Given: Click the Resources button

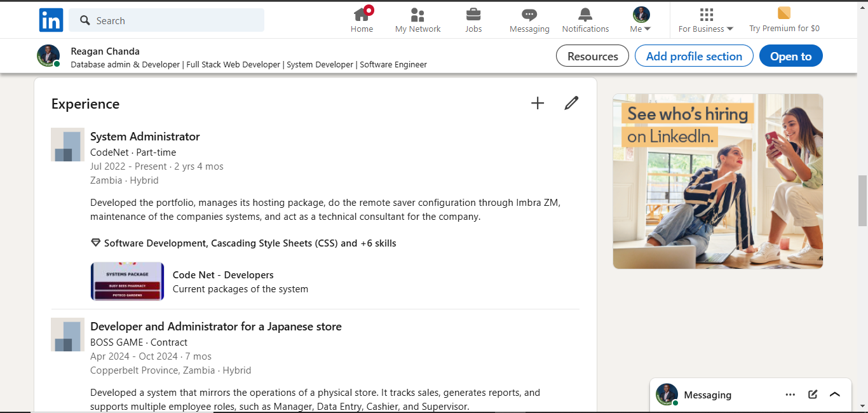Looking at the screenshot, I should click(592, 56).
